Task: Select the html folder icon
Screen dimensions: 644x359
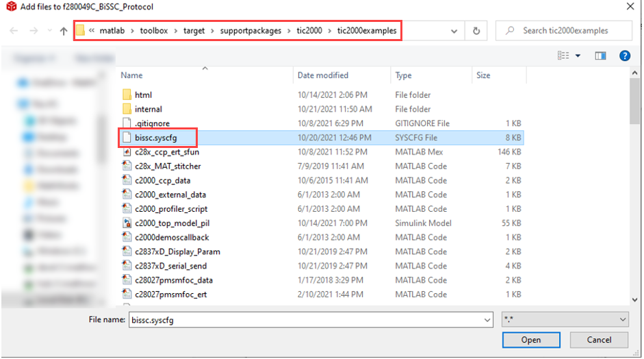Action: coord(127,95)
